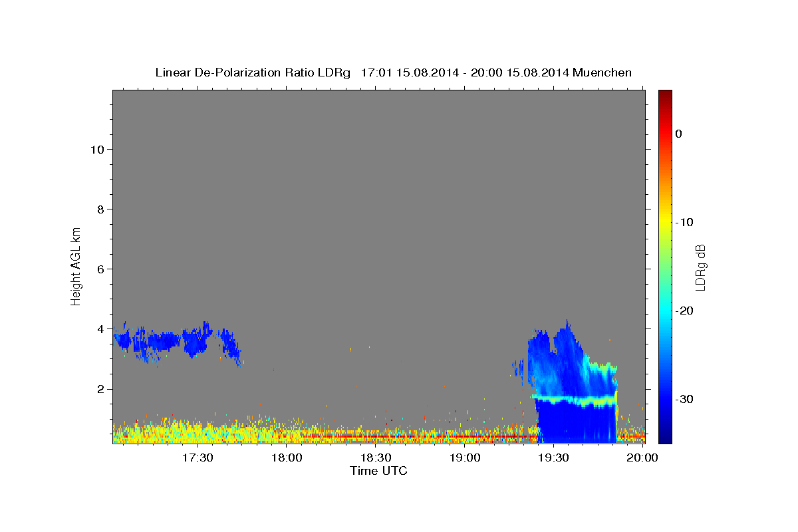
Task: Click the height tick label 6
Action: (101, 269)
